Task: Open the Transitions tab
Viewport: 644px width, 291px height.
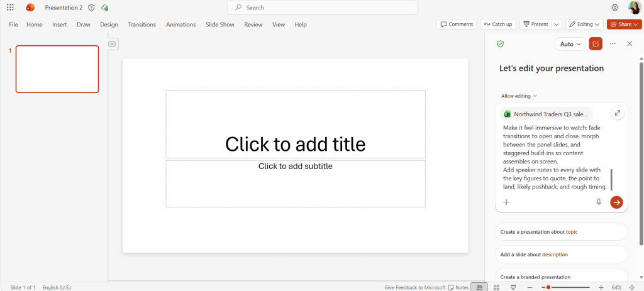Action: [x=142, y=25]
